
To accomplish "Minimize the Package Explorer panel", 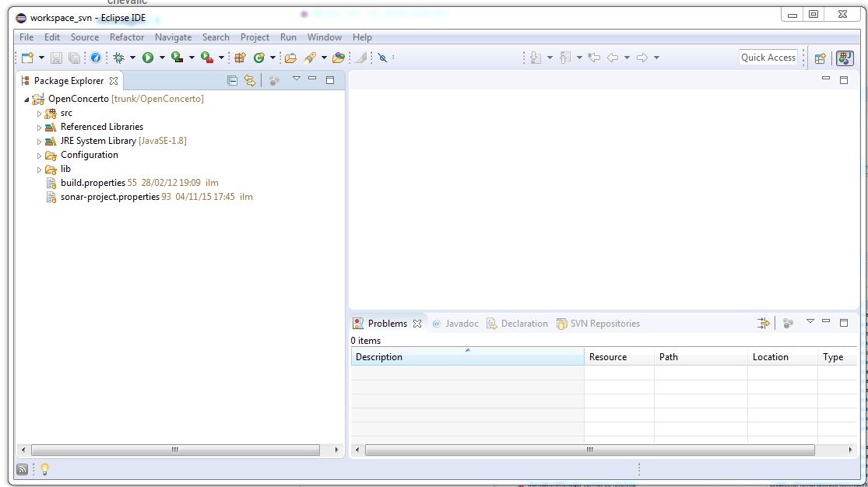I will 312,79.
